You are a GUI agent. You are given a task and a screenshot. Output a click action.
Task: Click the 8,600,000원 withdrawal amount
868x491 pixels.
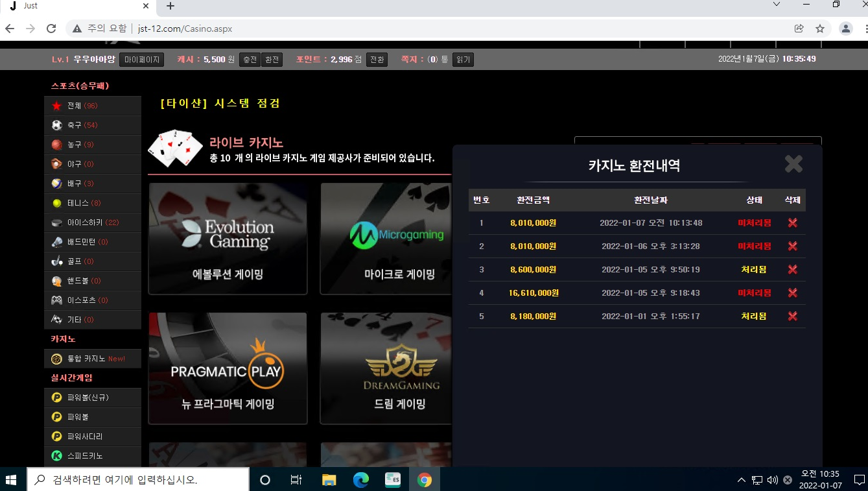coord(534,270)
